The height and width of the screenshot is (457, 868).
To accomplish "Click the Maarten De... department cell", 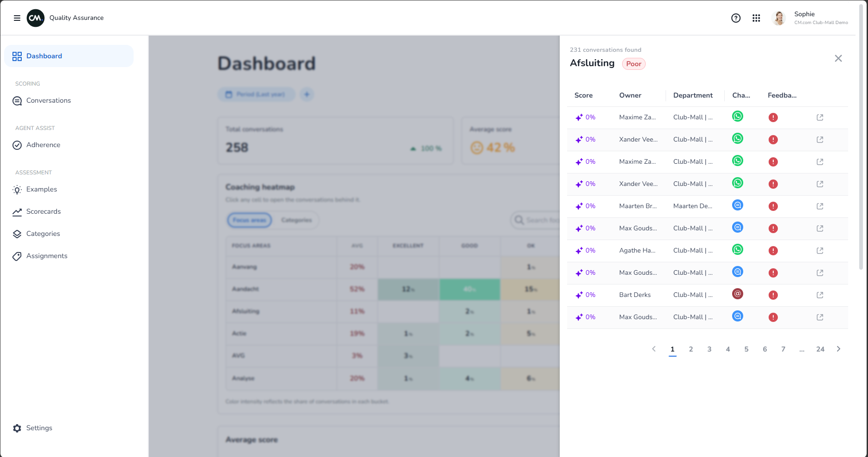I will 693,206.
